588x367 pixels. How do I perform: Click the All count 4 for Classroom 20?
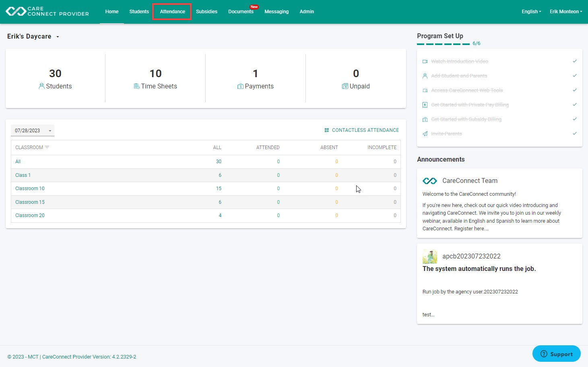click(x=220, y=215)
